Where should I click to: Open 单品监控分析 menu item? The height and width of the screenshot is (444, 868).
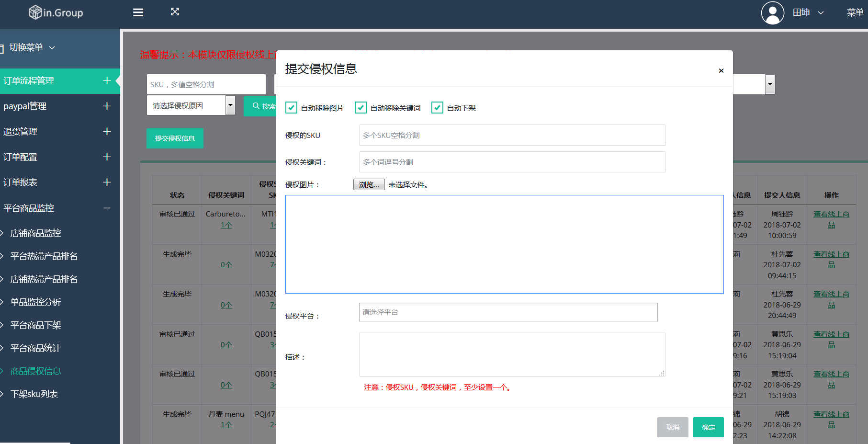(36, 302)
